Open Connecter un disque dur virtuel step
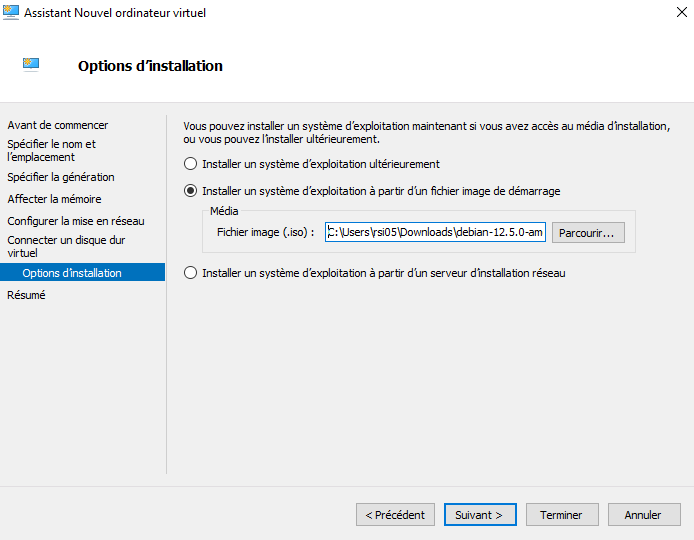This screenshot has width=694, height=540. [66, 246]
